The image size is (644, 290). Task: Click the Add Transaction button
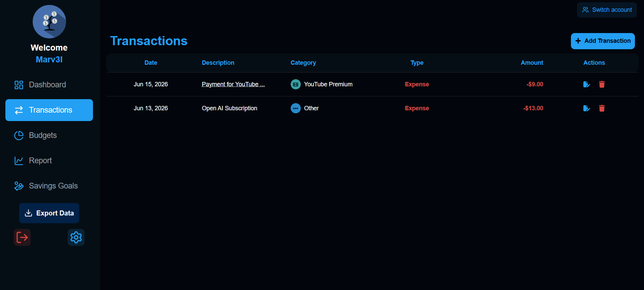coord(603,41)
